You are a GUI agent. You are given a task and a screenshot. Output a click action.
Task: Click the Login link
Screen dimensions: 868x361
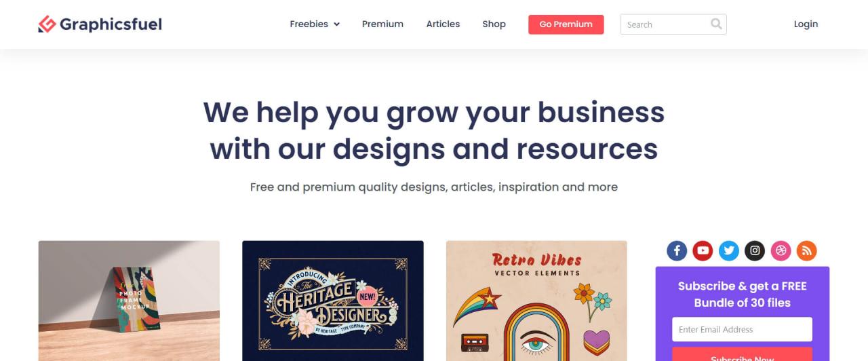pyautogui.click(x=806, y=24)
